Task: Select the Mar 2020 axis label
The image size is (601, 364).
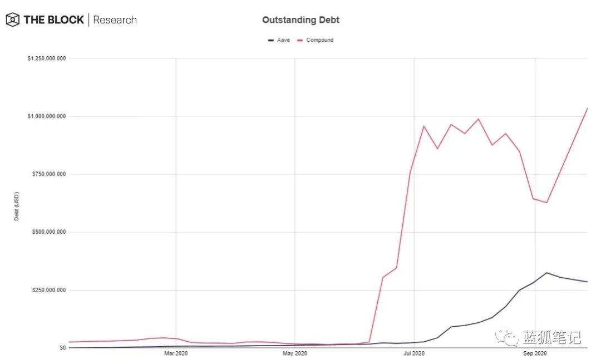Action: tap(176, 353)
